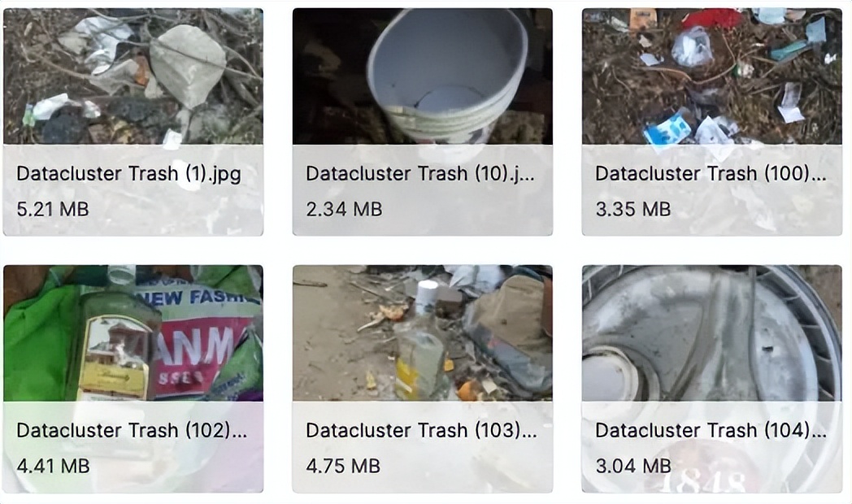Click the 3.35 MB file size label
852x504 pixels.
(x=633, y=209)
